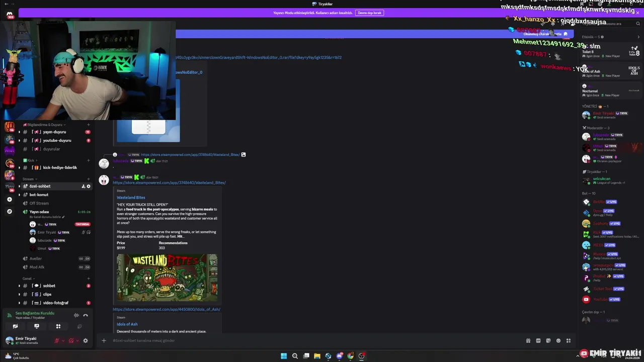Open YouTube bot member entry

click(610, 299)
